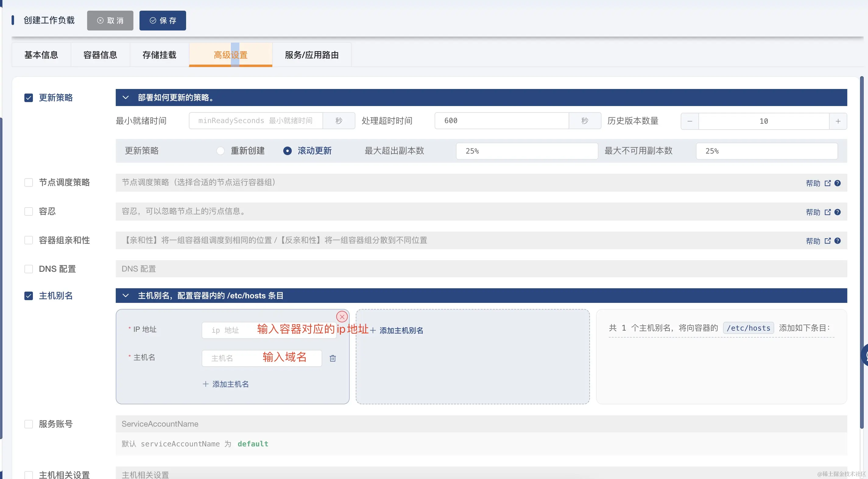This screenshot has height=479, width=868.
Task: Collapse the 部署如何更新的策略 section
Action: [x=126, y=98]
